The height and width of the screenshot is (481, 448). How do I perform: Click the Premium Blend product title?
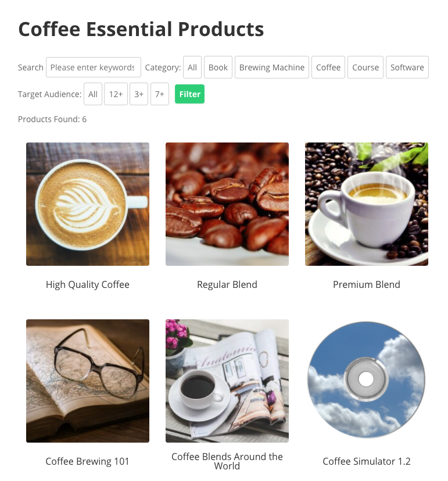(x=367, y=284)
